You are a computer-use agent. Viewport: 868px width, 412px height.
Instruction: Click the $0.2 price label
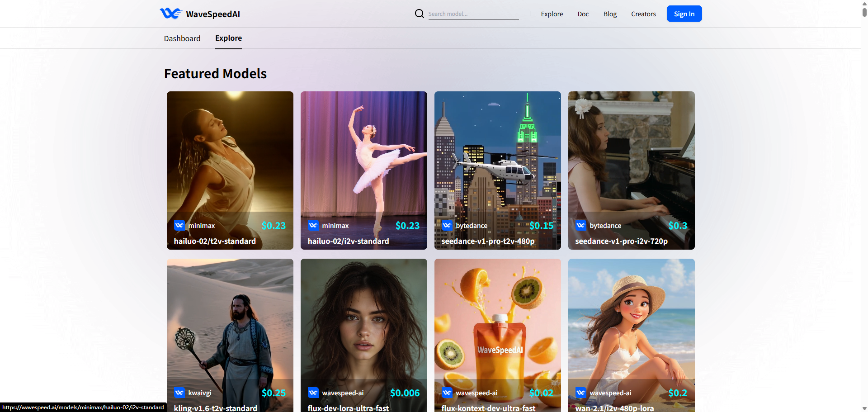click(x=678, y=393)
